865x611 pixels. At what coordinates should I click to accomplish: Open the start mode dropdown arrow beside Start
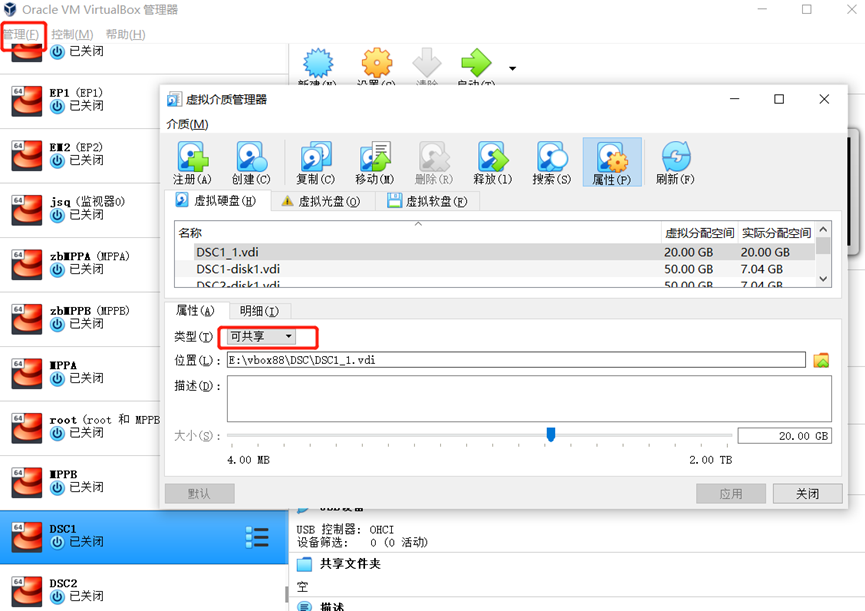pos(512,68)
